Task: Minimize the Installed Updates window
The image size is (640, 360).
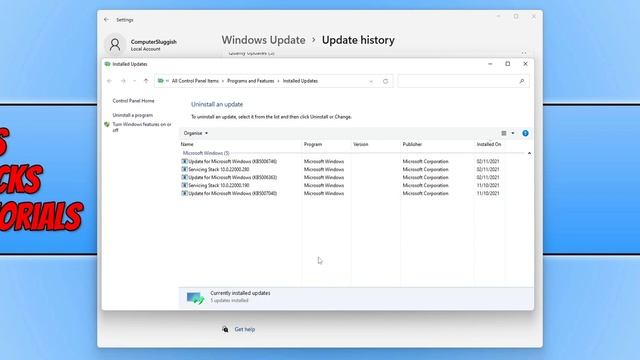Action: coord(490,64)
